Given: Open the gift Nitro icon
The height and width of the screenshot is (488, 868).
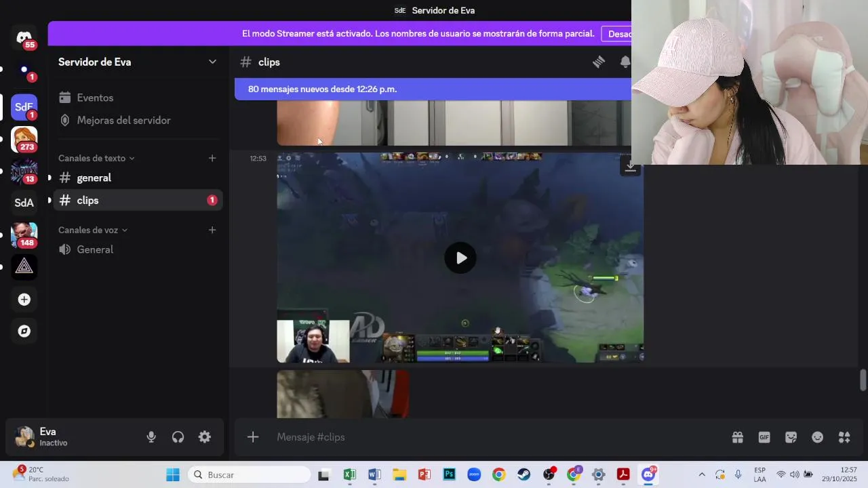Looking at the screenshot, I should (x=738, y=437).
